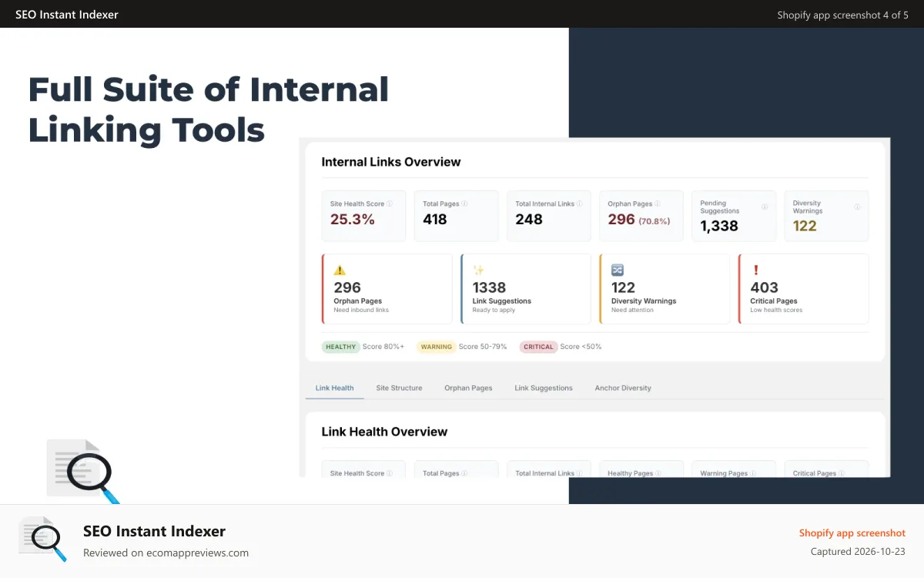Click the Pending Suggestions value 1,338
The image size is (924, 578).
click(x=719, y=226)
